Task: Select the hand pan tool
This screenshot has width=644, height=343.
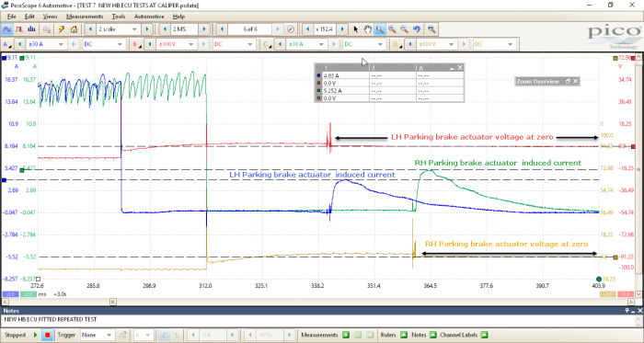Action: point(368,29)
